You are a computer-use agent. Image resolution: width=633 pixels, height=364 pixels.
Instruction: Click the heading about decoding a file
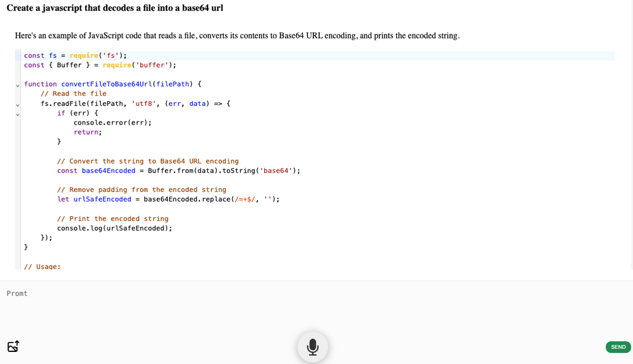tap(114, 8)
